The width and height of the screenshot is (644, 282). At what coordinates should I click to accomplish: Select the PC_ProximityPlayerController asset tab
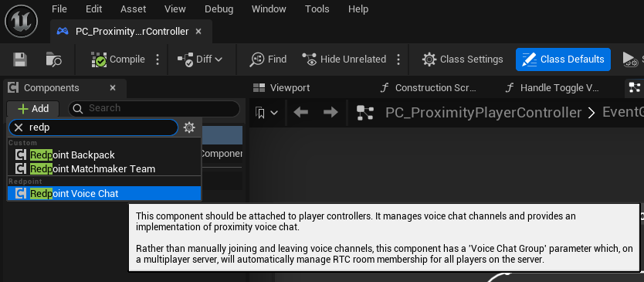[x=131, y=31]
